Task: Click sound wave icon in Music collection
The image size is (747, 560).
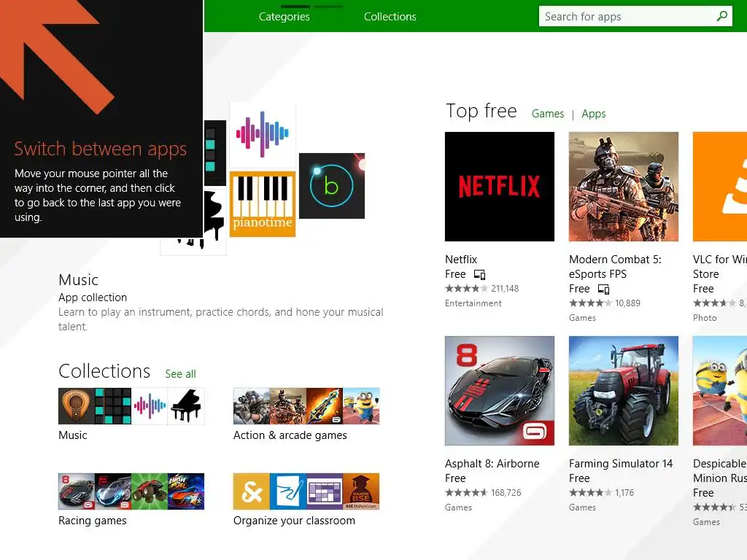Action: coord(150,406)
